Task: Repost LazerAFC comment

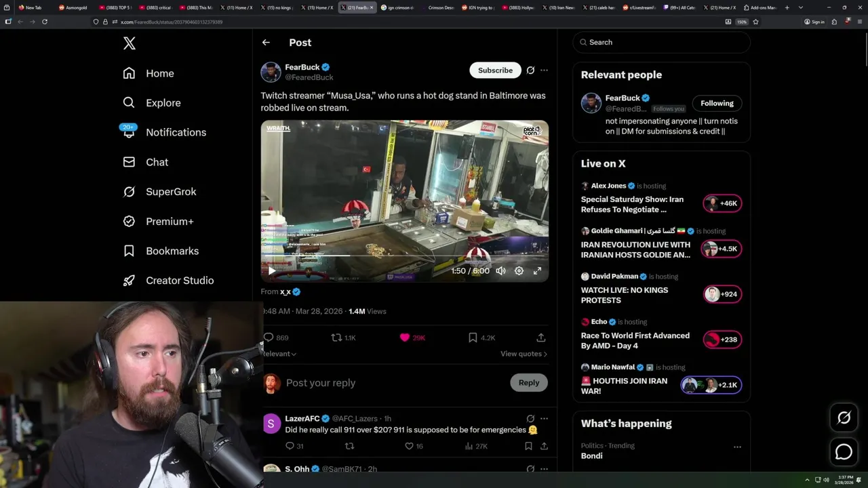Action: tap(350, 446)
